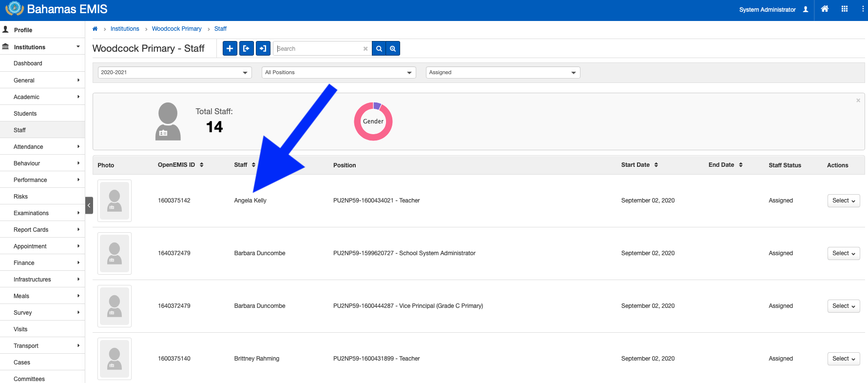Open the apps grid icon
The height and width of the screenshot is (383, 868).
(x=845, y=9)
